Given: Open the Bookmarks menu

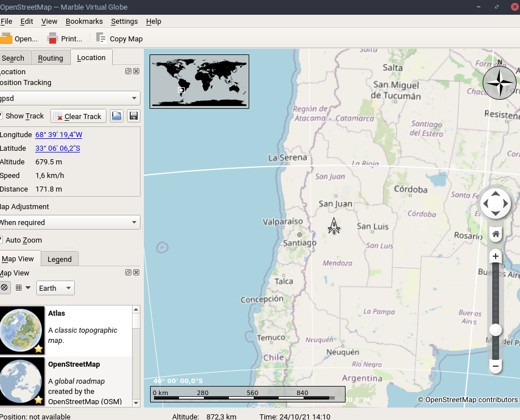Looking at the screenshot, I should (x=84, y=22).
